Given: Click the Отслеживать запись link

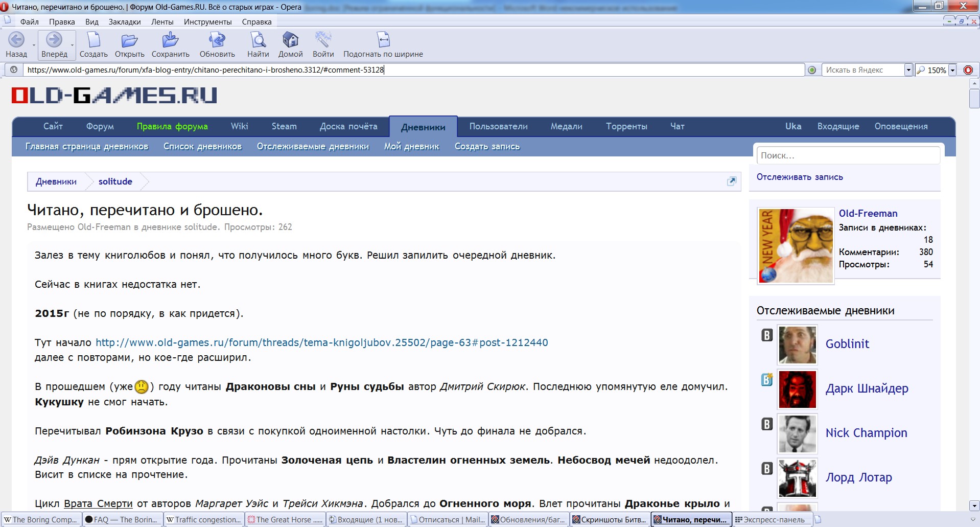Looking at the screenshot, I should (800, 177).
